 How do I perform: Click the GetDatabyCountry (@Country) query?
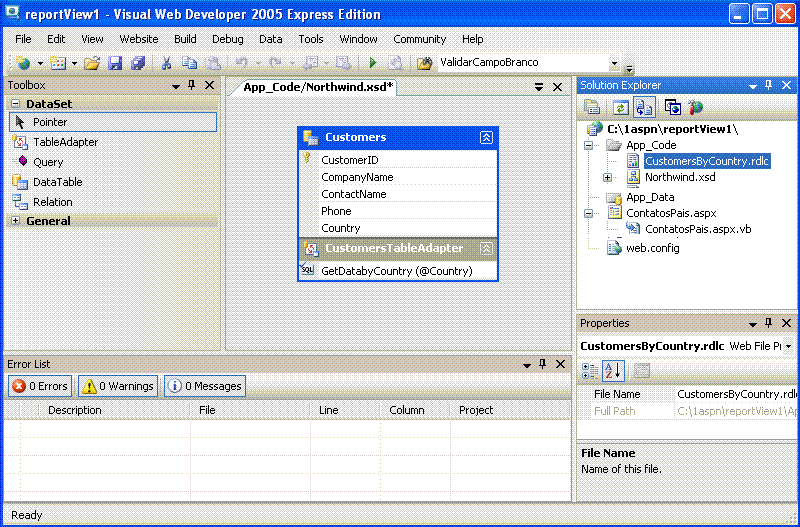point(396,271)
